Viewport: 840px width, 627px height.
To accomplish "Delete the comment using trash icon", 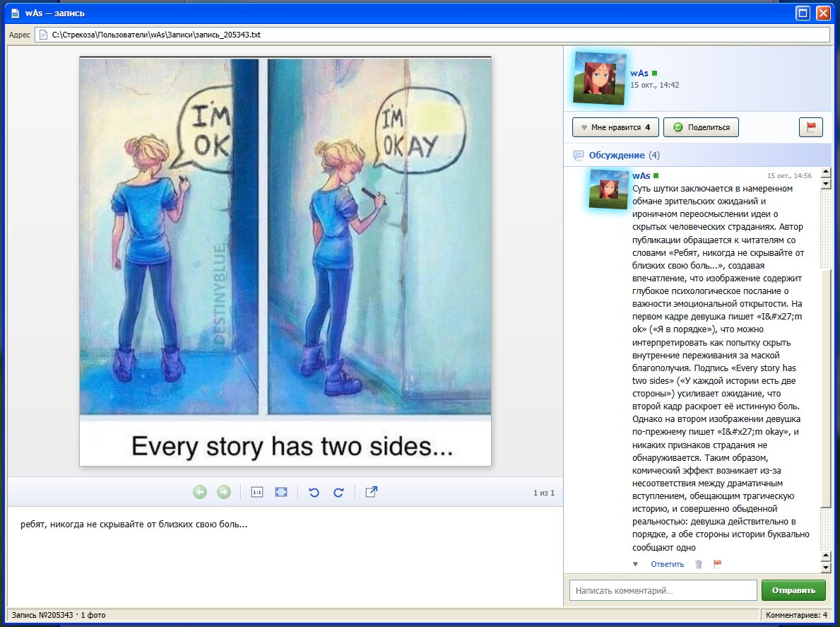I will 699,564.
